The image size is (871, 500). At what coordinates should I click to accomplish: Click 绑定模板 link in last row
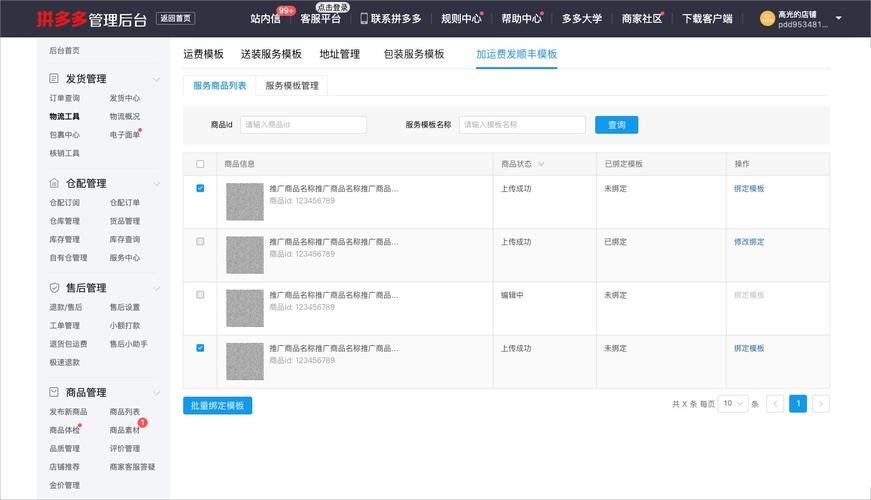(749, 348)
